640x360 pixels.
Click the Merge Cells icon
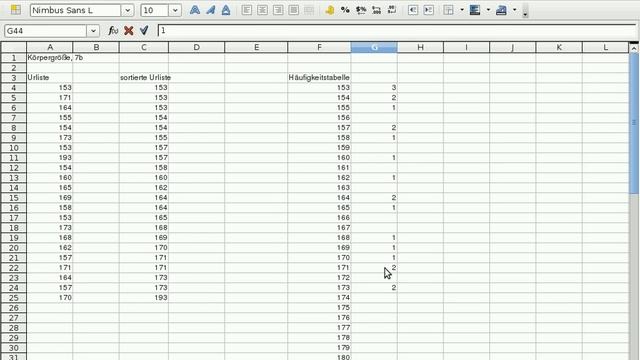(309, 10)
